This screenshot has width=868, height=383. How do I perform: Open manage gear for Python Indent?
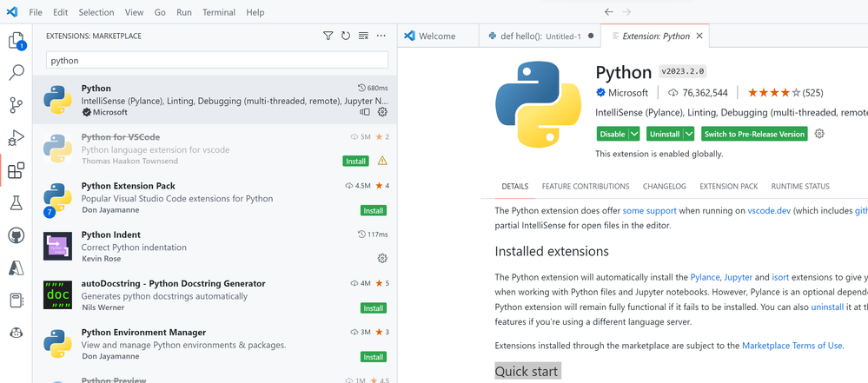pyautogui.click(x=382, y=259)
